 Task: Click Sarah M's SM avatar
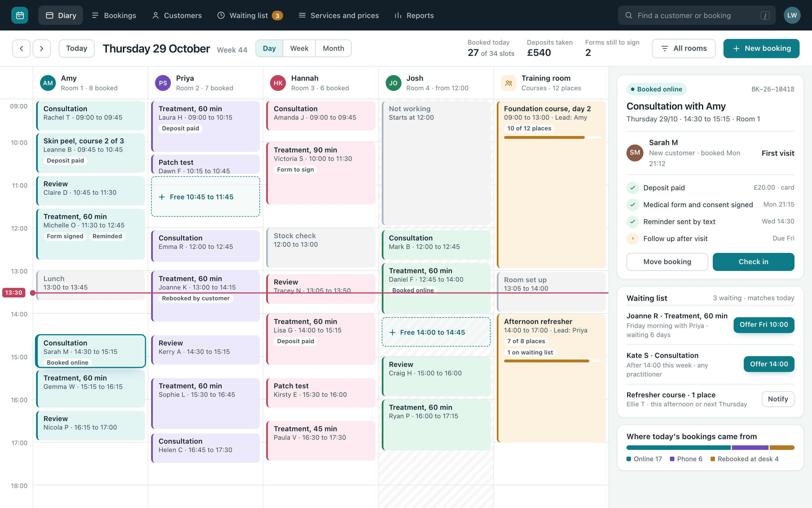click(635, 153)
